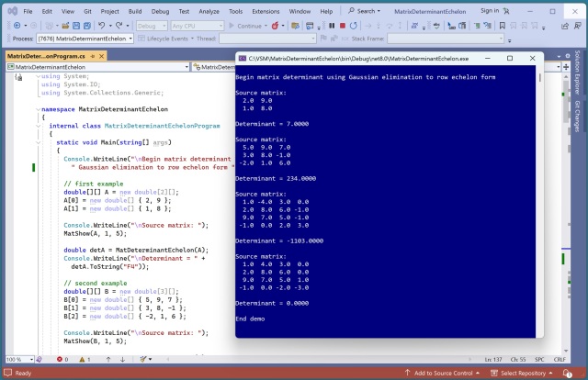Click the Save All icon

click(x=87, y=26)
